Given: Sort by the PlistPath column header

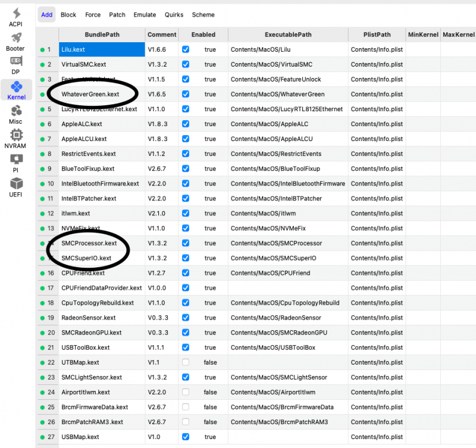Looking at the screenshot, I should (377, 35).
